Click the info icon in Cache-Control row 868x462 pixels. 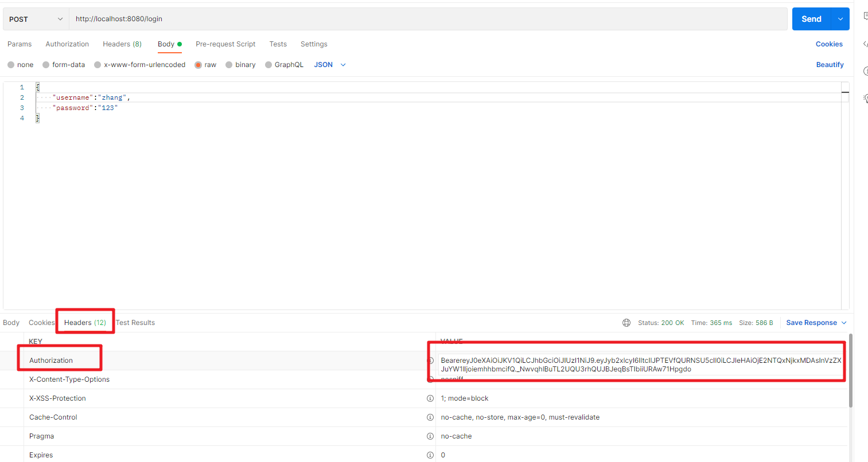click(x=430, y=417)
